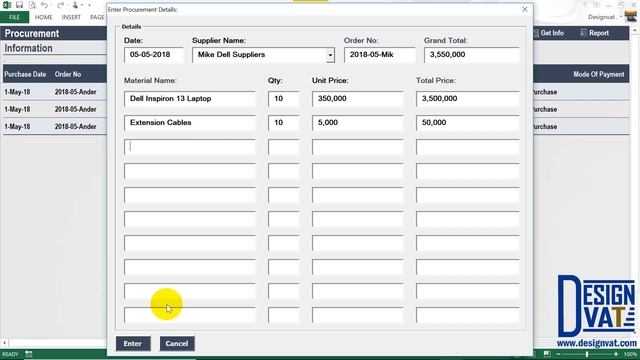The height and width of the screenshot is (360, 640).
Task: Click the Unit Price field showing 350,000
Action: [358, 99]
